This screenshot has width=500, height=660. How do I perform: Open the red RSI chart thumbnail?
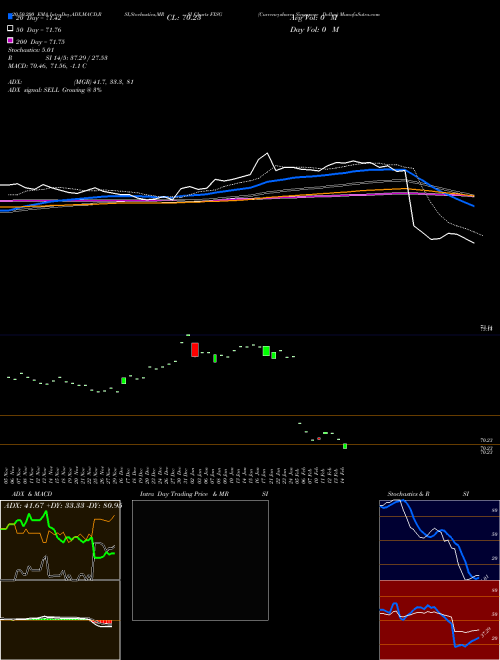pyautogui.click(x=439, y=620)
